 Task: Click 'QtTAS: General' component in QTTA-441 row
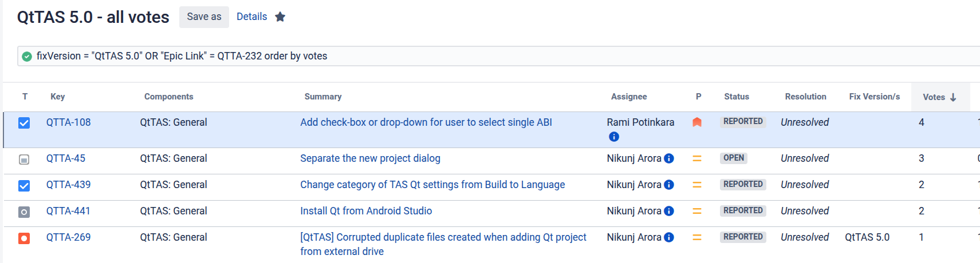(x=174, y=211)
